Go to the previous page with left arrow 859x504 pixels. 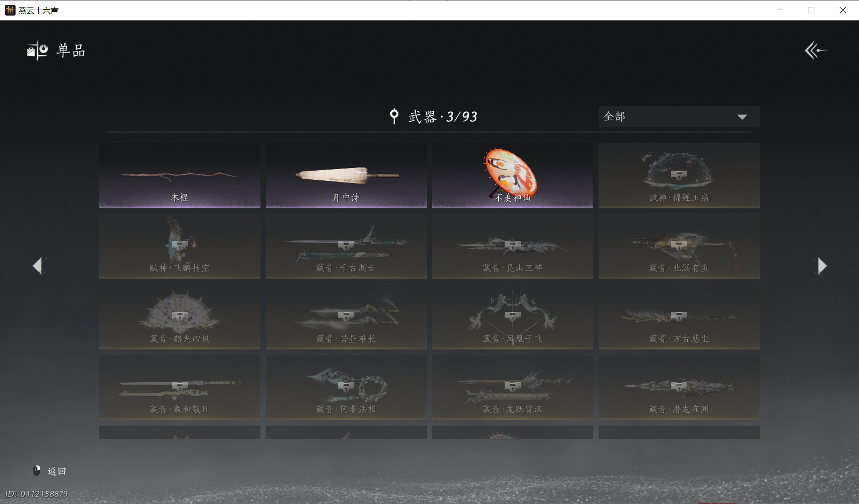click(38, 266)
